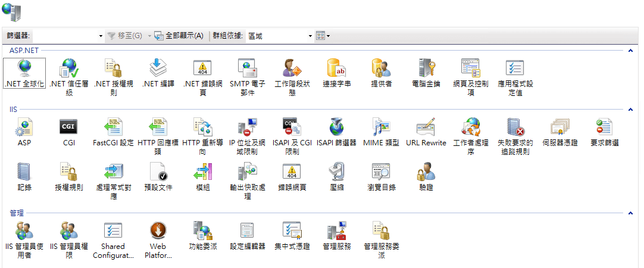Open the 模組 feature
The width and height of the screenshot is (644, 268).
202,177
